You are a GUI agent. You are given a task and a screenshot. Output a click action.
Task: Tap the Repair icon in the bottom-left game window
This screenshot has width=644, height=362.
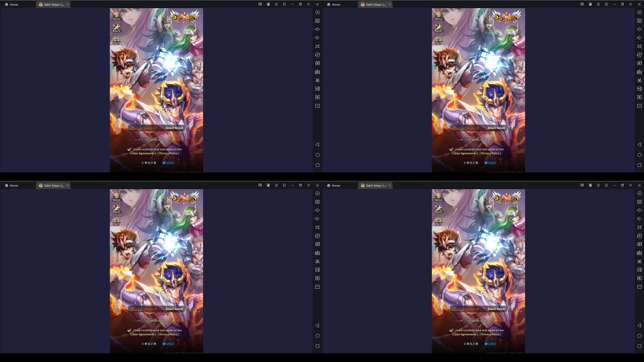coord(116,209)
